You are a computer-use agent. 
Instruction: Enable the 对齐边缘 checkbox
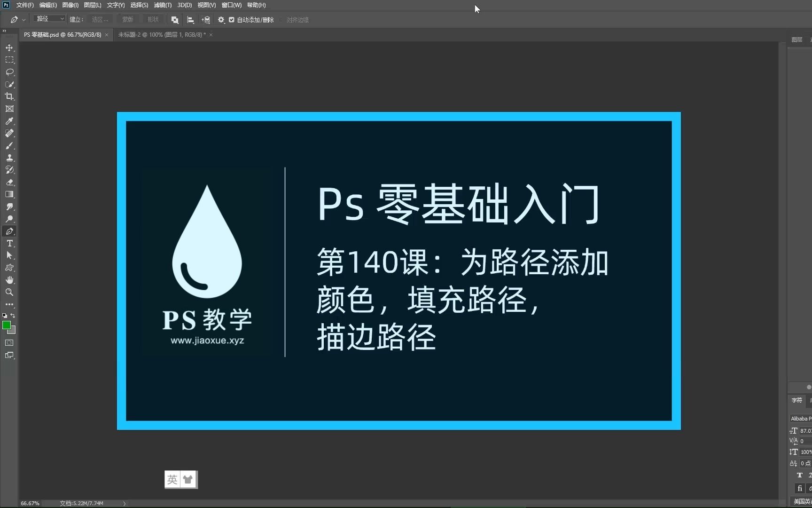281,20
